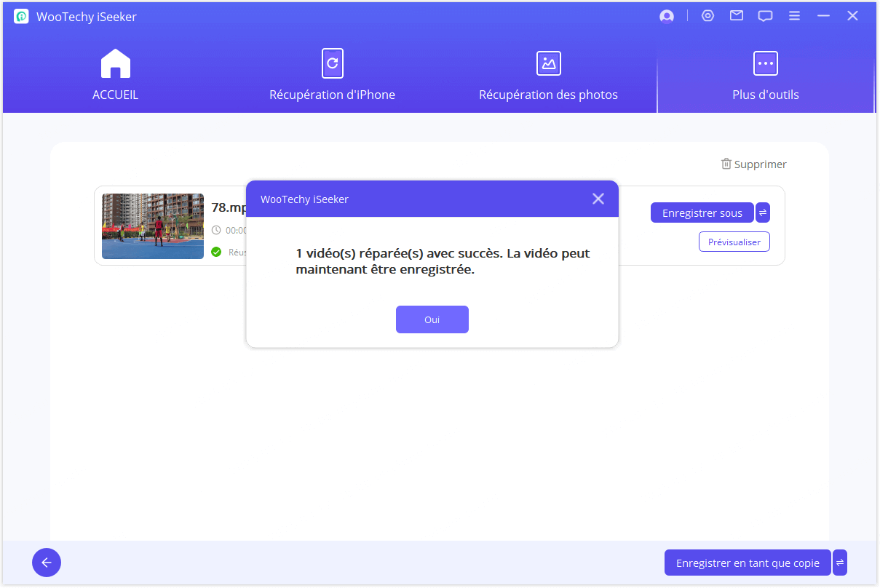Open the Récupération des photos tab

tap(548, 75)
